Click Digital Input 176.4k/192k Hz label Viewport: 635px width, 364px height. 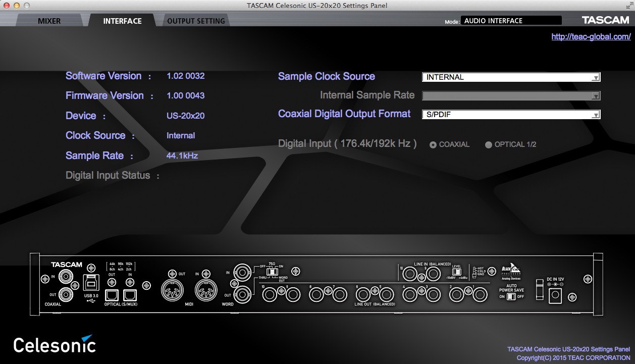tap(347, 144)
